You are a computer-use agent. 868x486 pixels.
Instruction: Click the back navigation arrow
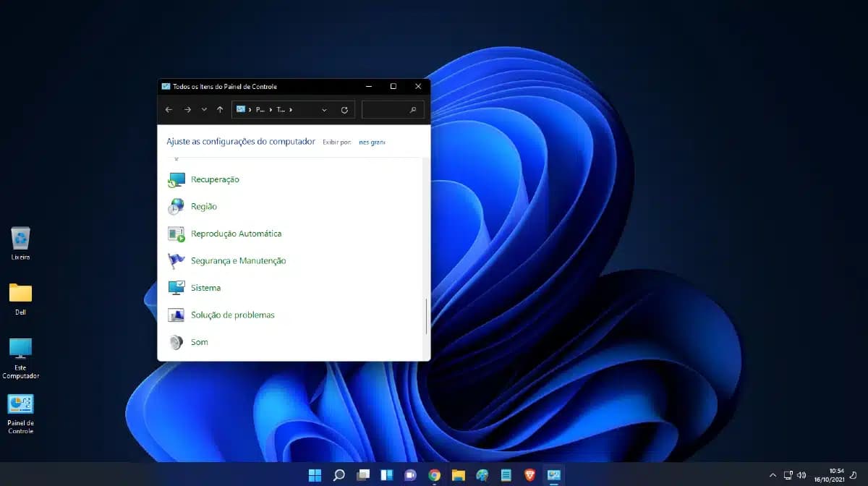click(169, 110)
